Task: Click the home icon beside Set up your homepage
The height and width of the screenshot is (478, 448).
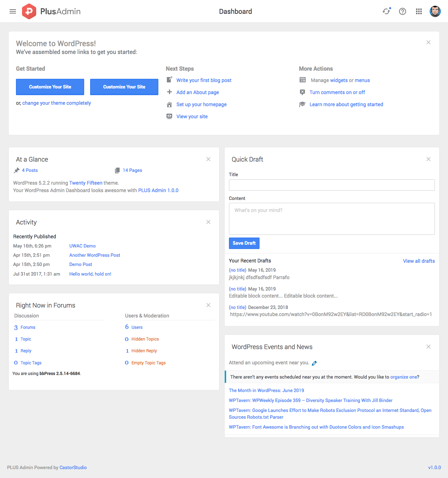Action: (x=170, y=104)
